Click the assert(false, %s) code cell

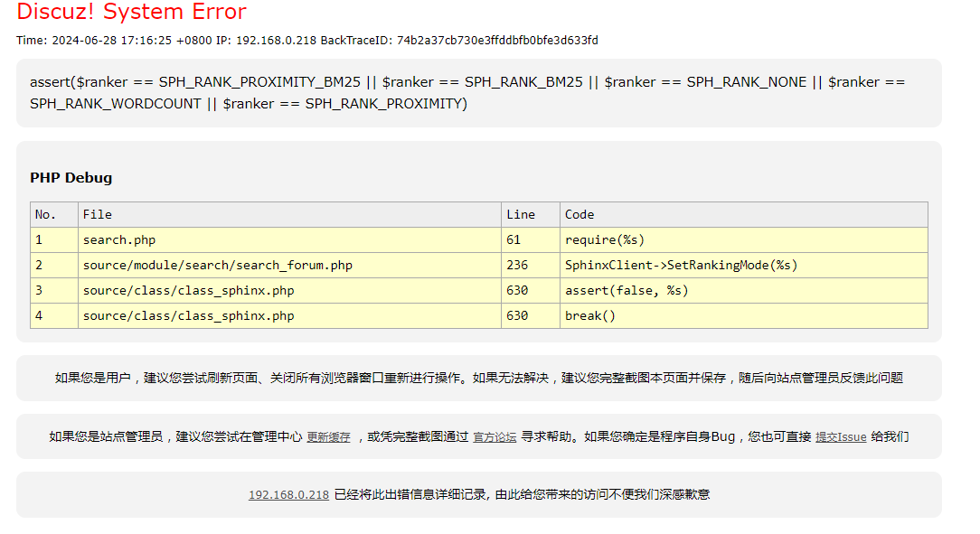tap(627, 290)
